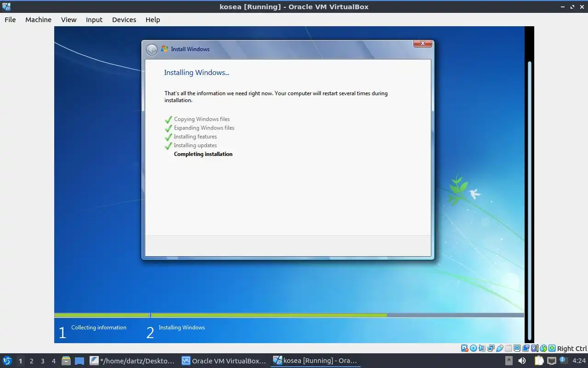This screenshot has width=588, height=368.
Task: Click the Installing Windows... heading
Action: 197,73
